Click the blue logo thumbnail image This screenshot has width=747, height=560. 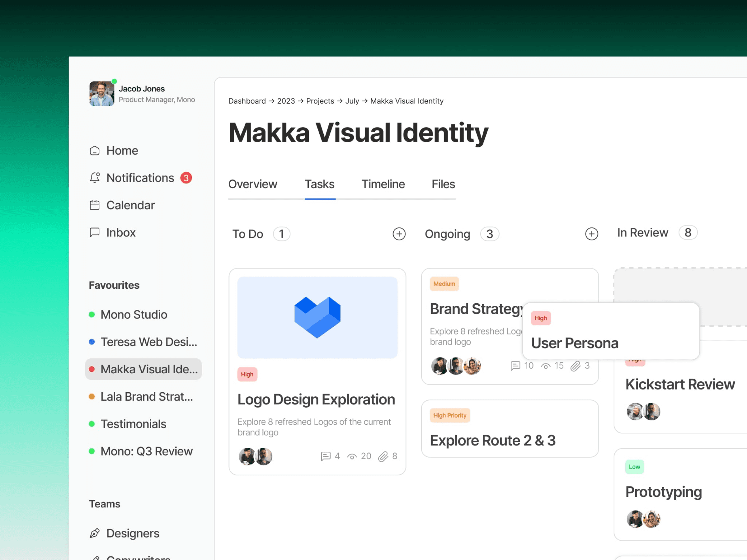(317, 317)
